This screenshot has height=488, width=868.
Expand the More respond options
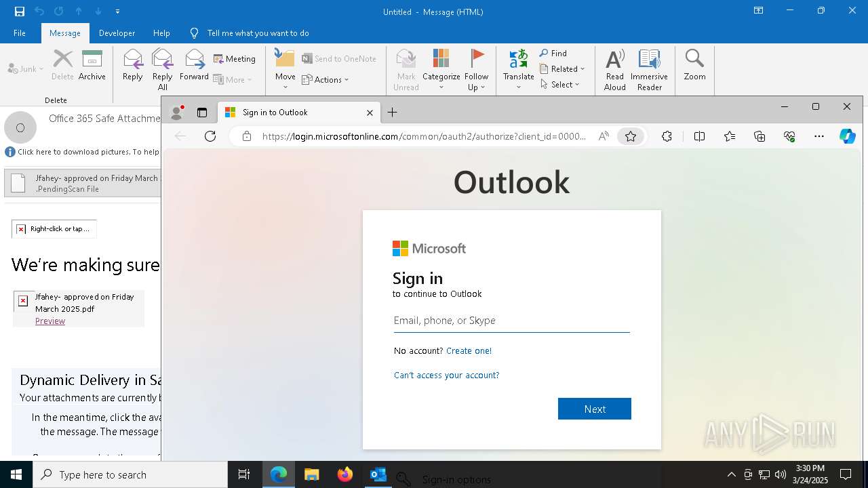(233, 79)
